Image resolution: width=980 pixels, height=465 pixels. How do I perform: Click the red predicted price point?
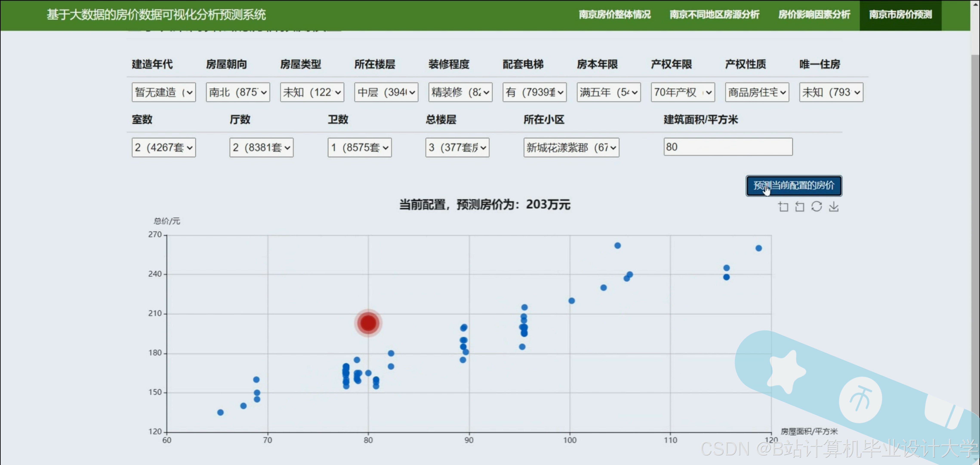tap(368, 323)
